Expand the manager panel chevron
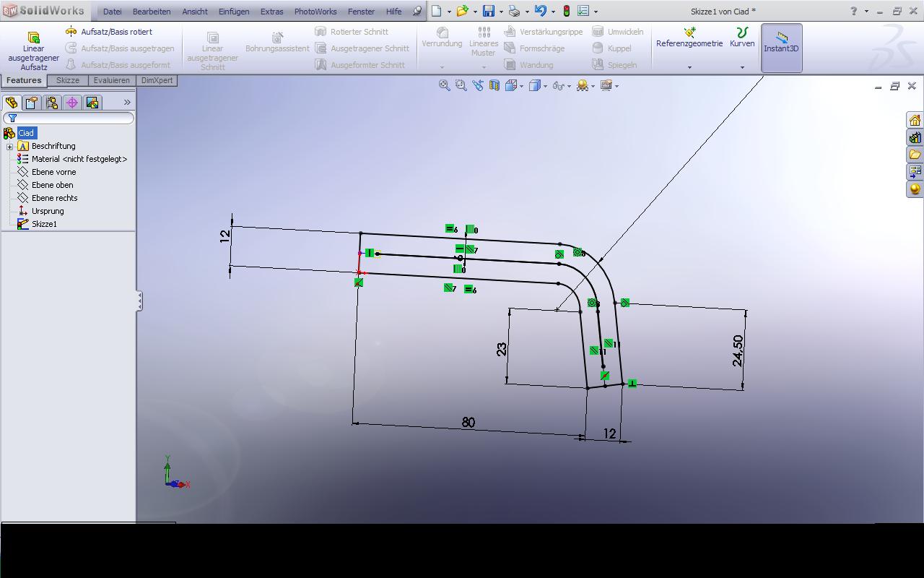This screenshot has height=578, width=924. (x=127, y=103)
